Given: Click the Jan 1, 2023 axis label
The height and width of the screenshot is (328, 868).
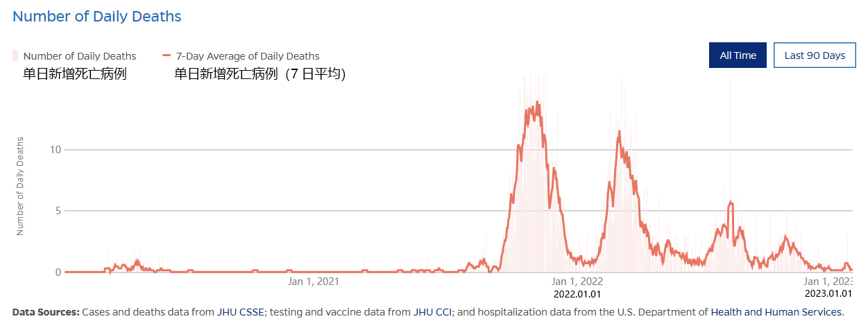Looking at the screenshot, I should 828,282.
